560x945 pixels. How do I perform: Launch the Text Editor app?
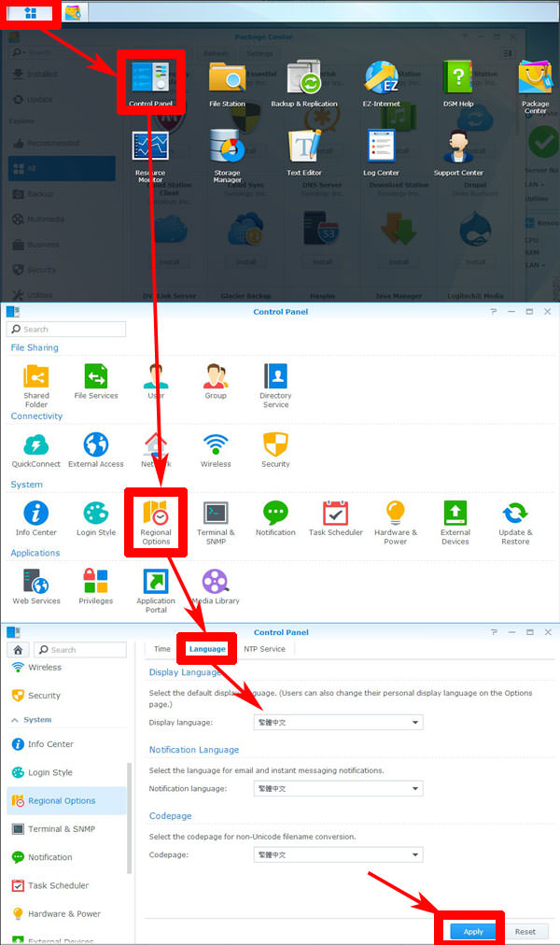304,151
